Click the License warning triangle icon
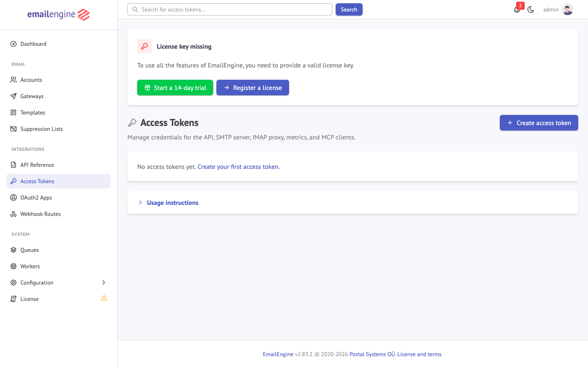The height and width of the screenshot is (368, 588). (104, 298)
